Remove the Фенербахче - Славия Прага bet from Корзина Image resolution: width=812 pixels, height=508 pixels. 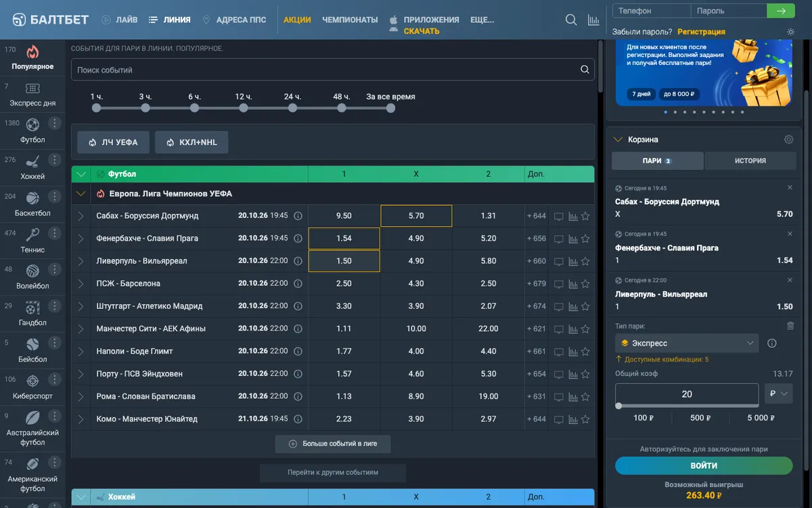click(x=790, y=234)
